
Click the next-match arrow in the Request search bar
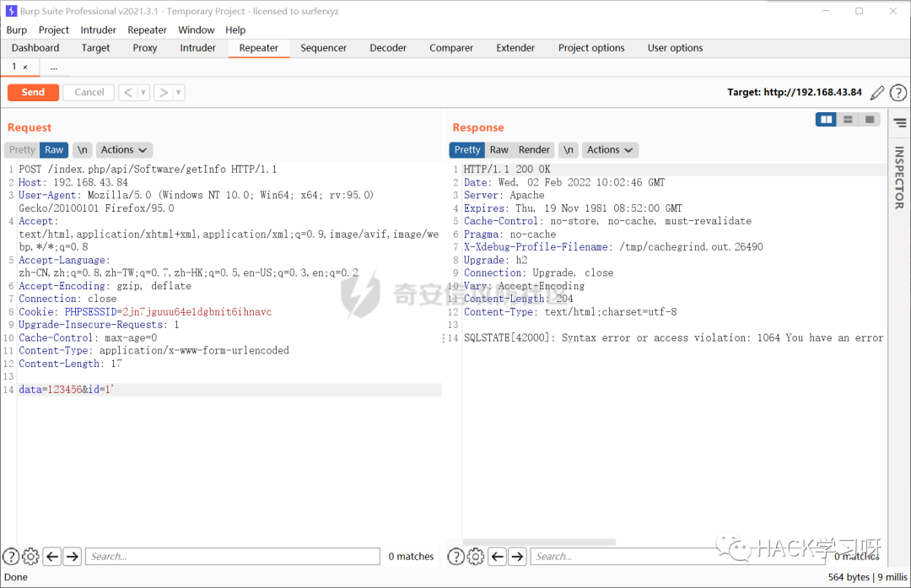tap(72, 557)
